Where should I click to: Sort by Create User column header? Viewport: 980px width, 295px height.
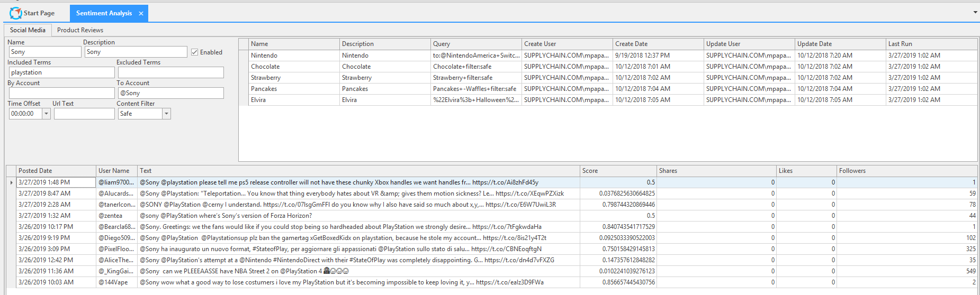567,44
